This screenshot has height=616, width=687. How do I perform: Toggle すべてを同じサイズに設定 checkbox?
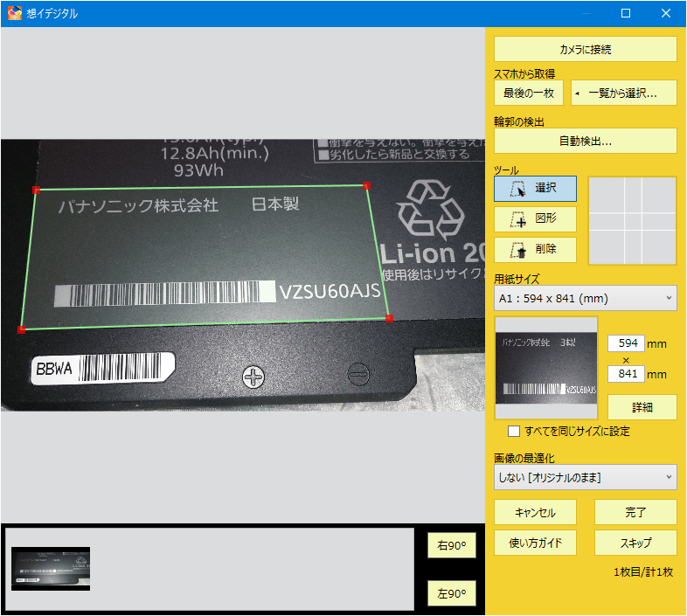pos(514,431)
